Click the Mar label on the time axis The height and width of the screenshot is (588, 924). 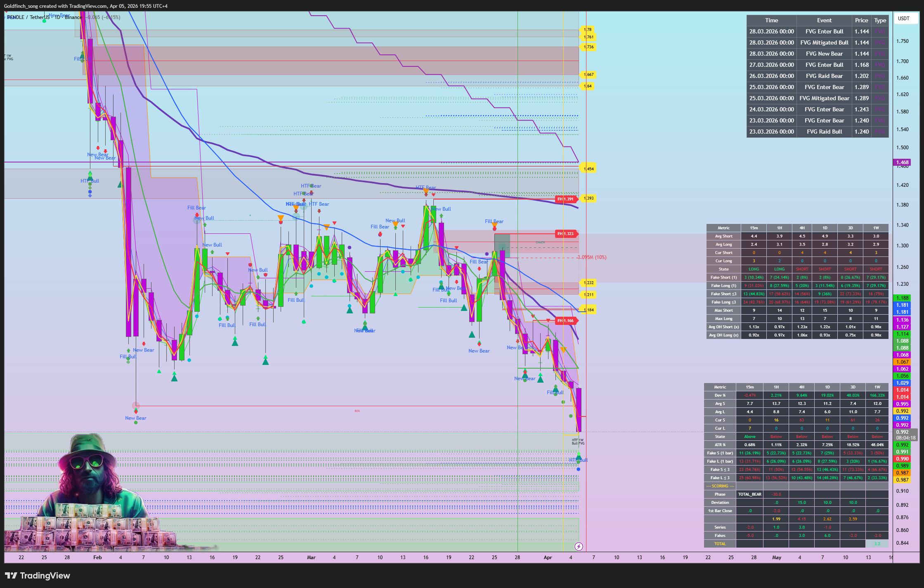[311, 557]
